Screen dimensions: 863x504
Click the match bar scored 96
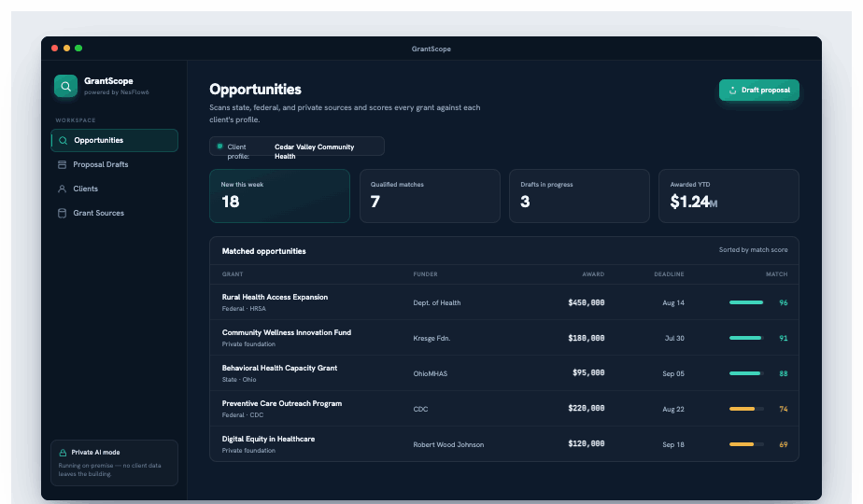tap(746, 302)
